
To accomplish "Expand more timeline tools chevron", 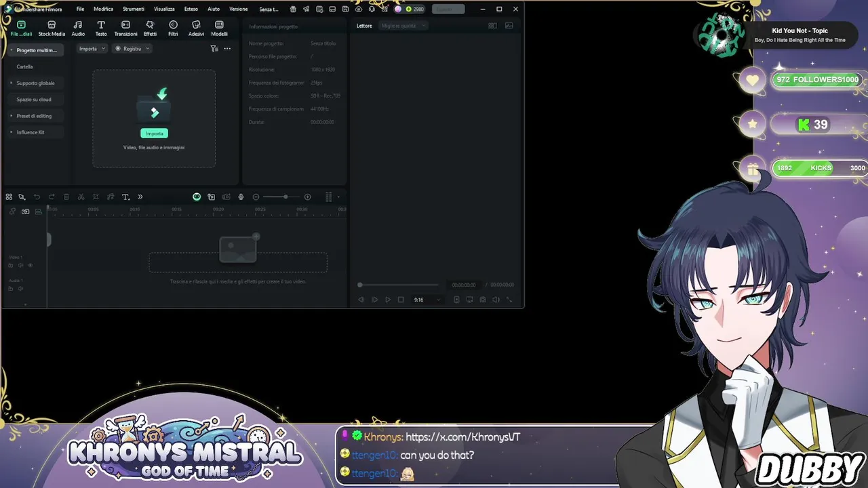I will 140,197.
